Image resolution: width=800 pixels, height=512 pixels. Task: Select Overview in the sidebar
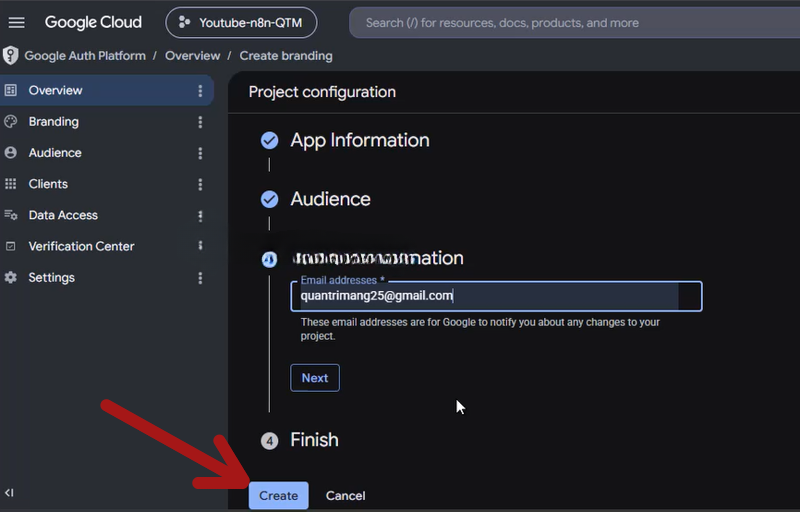click(x=107, y=90)
